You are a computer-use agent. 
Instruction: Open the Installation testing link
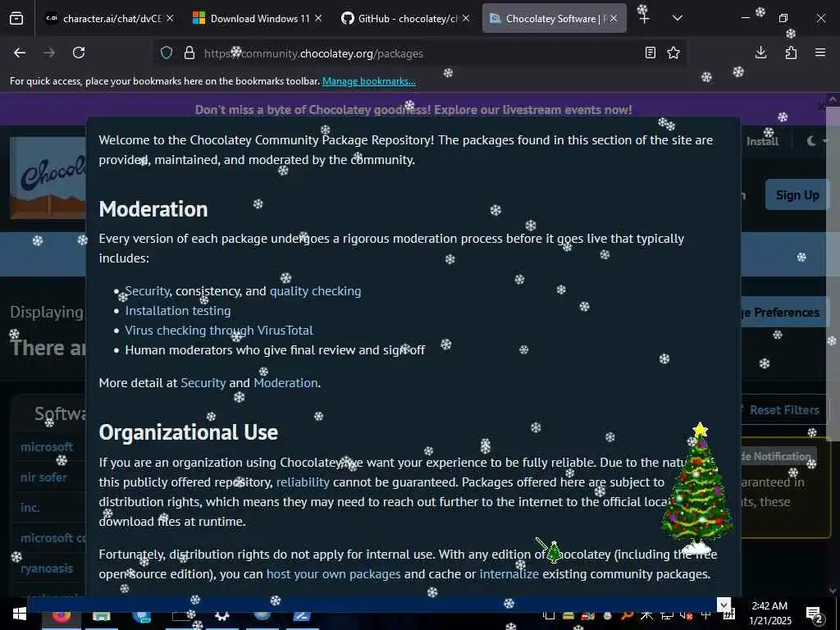click(x=178, y=311)
